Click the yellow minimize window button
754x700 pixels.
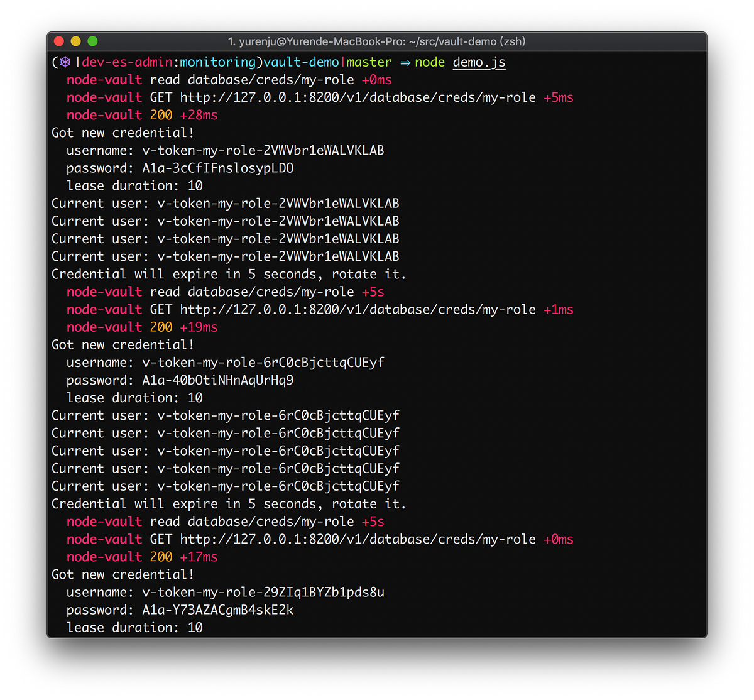(x=76, y=41)
